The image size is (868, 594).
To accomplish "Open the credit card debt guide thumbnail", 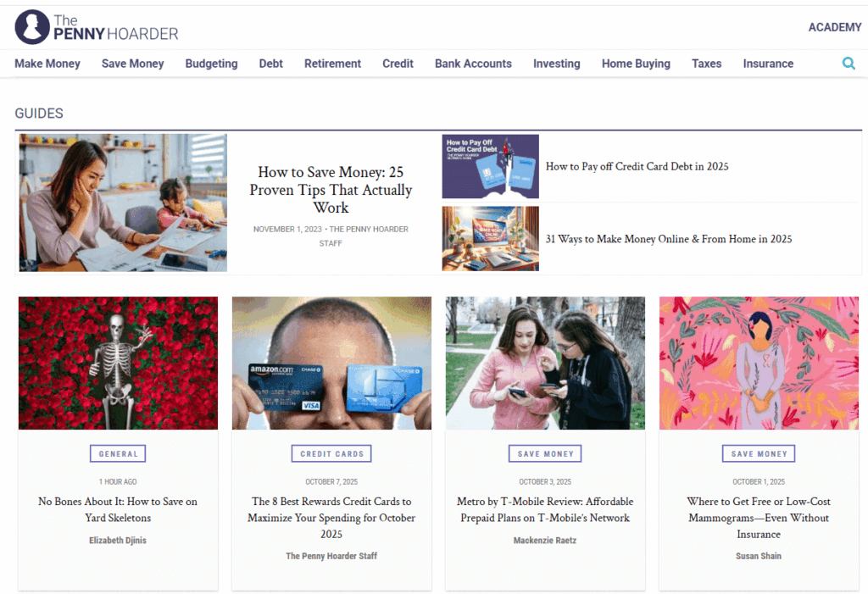I will pyautogui.click(x=491, y=166).
